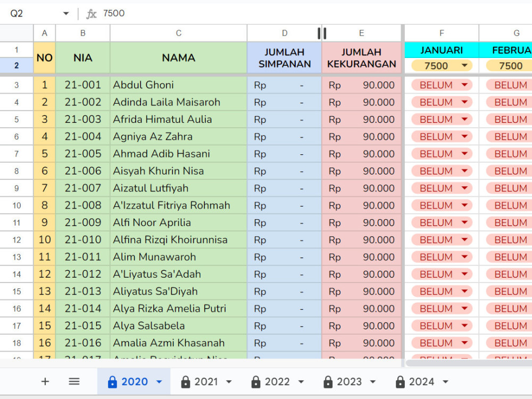Click NO cell 13

[45, 291]
